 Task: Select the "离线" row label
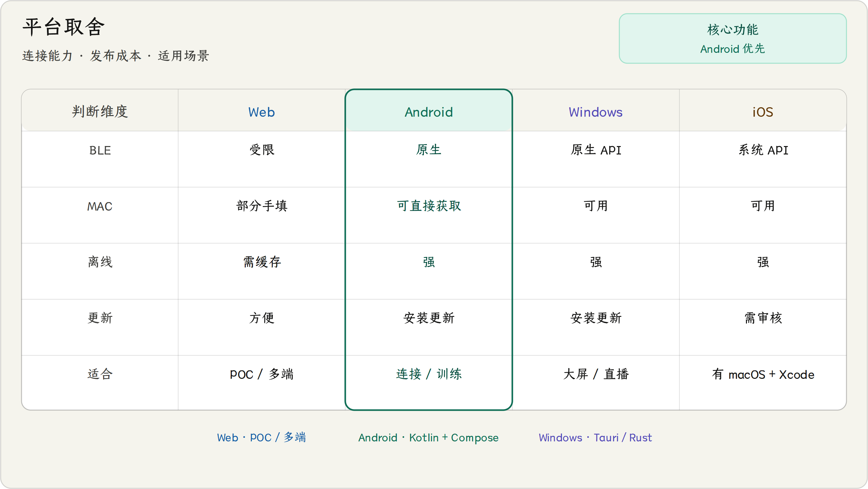click(x=100, y=262)
